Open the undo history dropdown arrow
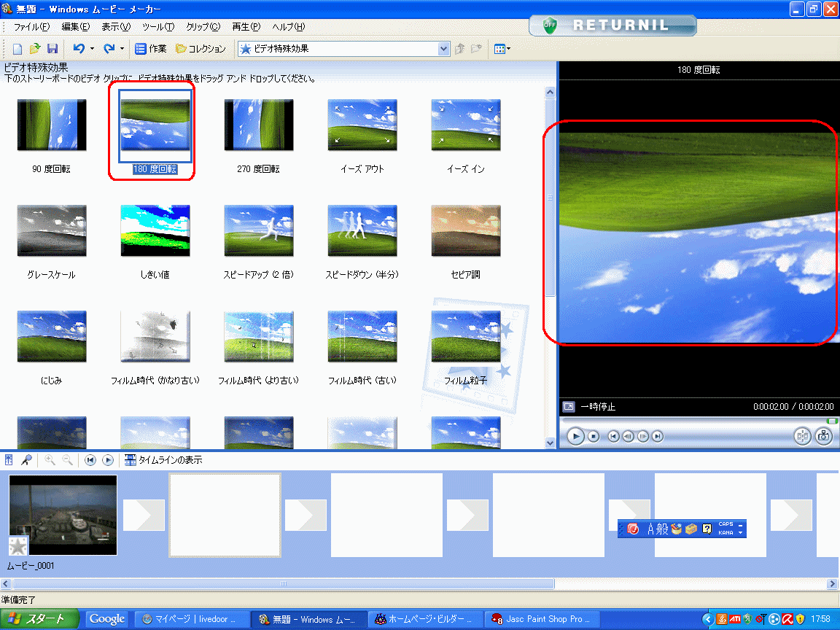This screenshot has width=840, height=630. [92, 49]
